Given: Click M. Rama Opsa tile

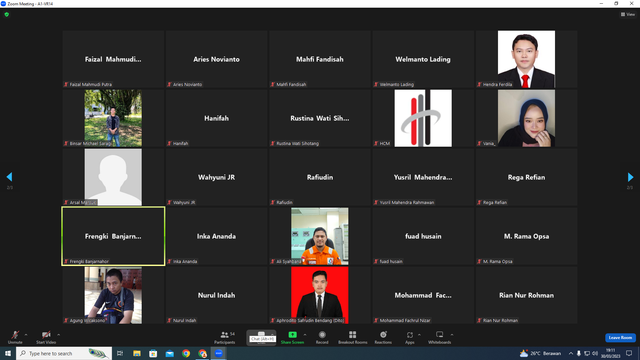Looking at the screenshot, I should pos(526,236).
